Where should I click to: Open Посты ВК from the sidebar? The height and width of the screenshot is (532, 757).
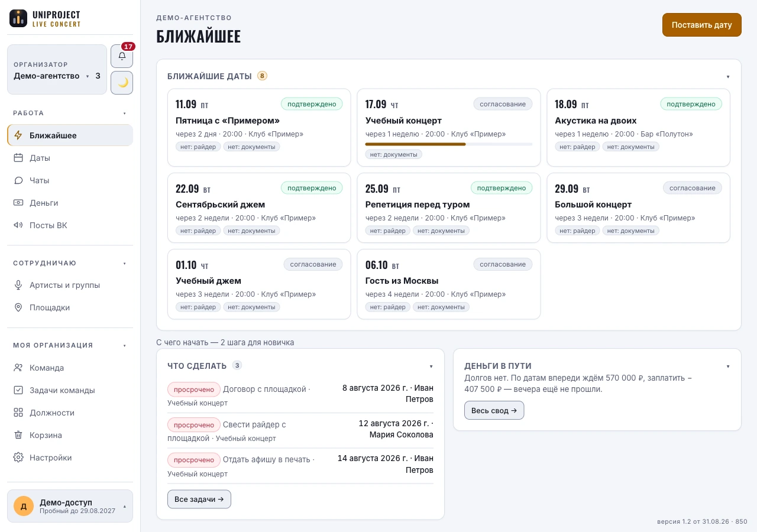point(70,225)
